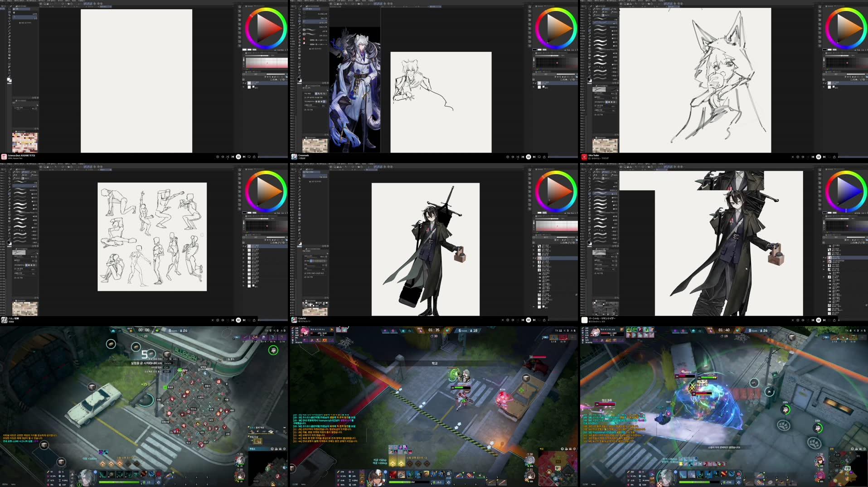Click the skip-next icon in the music player

pyautogui.click(x=244, y=157)
